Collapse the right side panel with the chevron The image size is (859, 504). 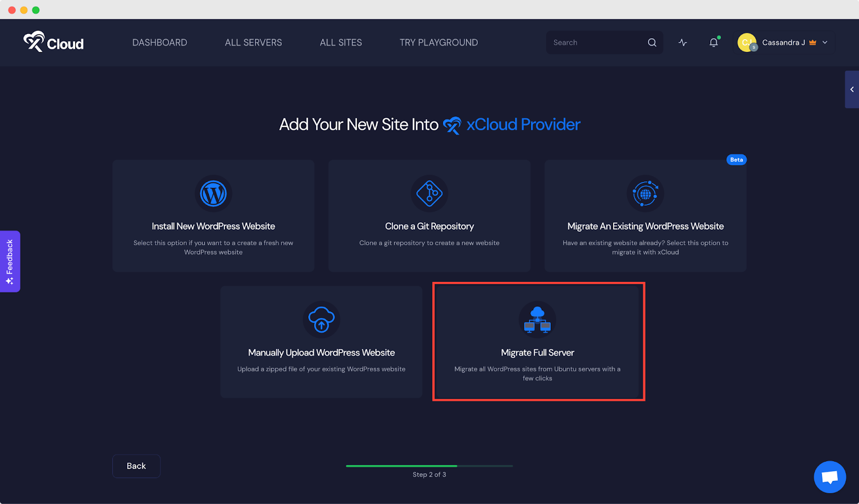point(851,89)
